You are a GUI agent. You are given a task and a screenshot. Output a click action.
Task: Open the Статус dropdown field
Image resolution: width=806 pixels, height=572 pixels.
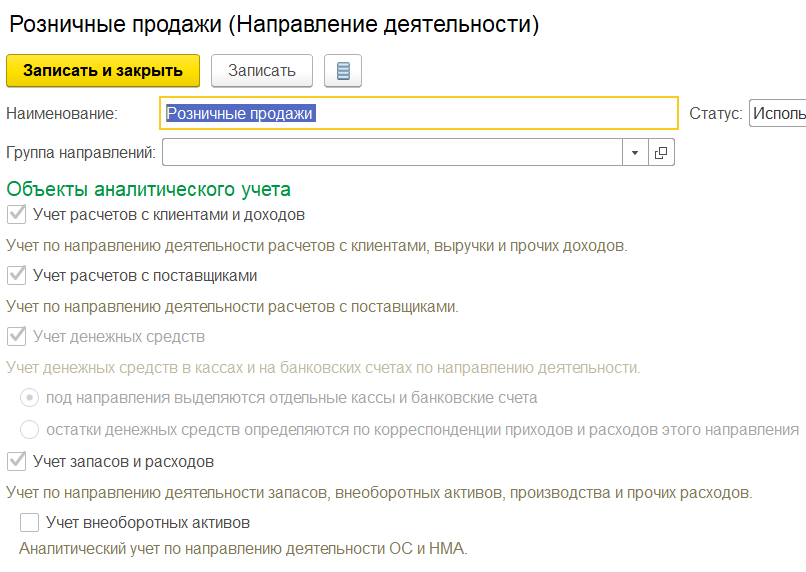pos(778,114)
